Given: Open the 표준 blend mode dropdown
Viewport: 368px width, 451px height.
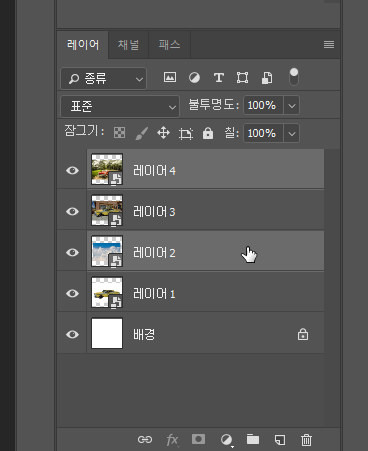Looking at the screenshot, I should pyautogui.click(x=120, y=107).
